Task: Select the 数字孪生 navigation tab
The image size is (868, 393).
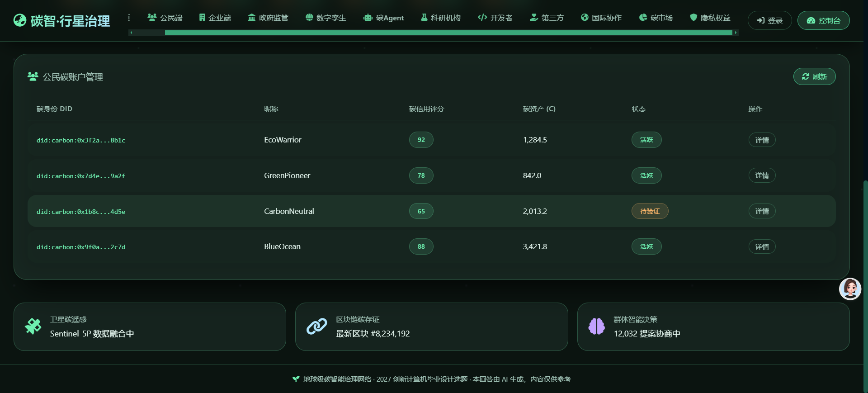Action: pyautogui.click(x=326, y=18)
